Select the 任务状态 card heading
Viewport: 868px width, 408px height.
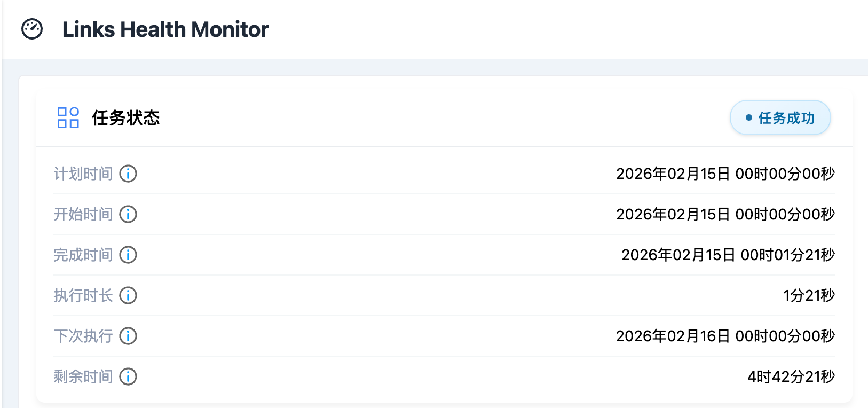coord(126,118)
